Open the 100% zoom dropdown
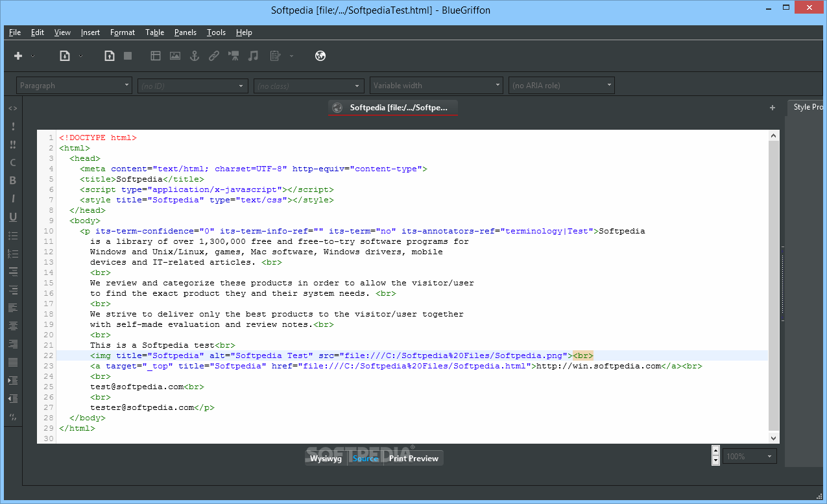 (x=750, y=457)
